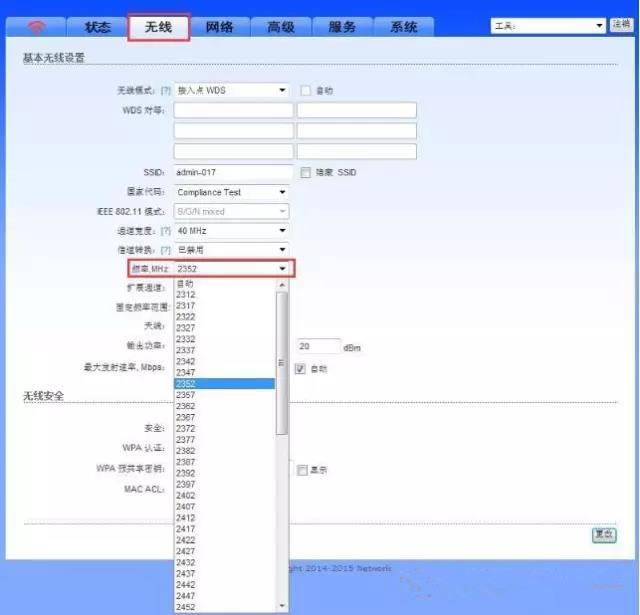Select frequency 2452 in the list
The image size is (640, 615).
click(x=224, y=607)
